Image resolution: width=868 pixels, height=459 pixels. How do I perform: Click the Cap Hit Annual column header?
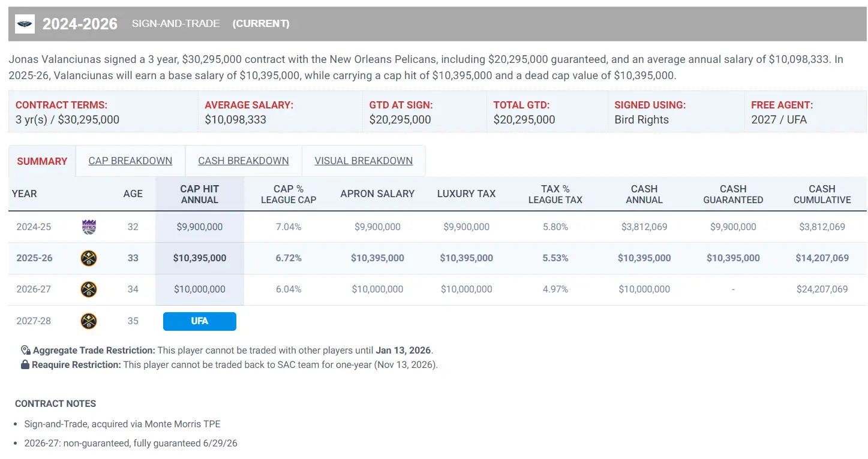(200, 194)
